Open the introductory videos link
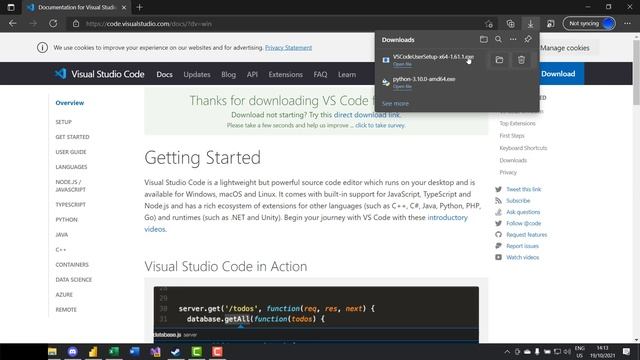Viewport: 640px width, 360px height. (306, 223)
